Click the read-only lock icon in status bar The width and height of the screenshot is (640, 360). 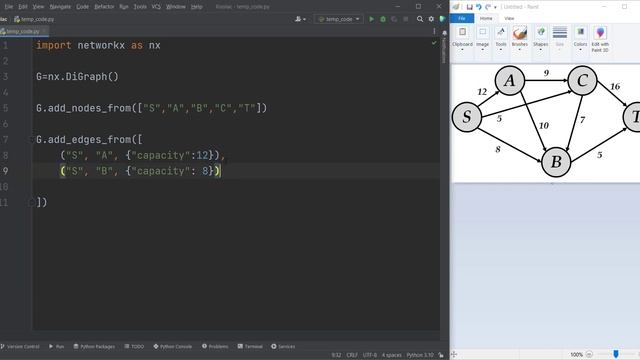(x=441, y=355)
